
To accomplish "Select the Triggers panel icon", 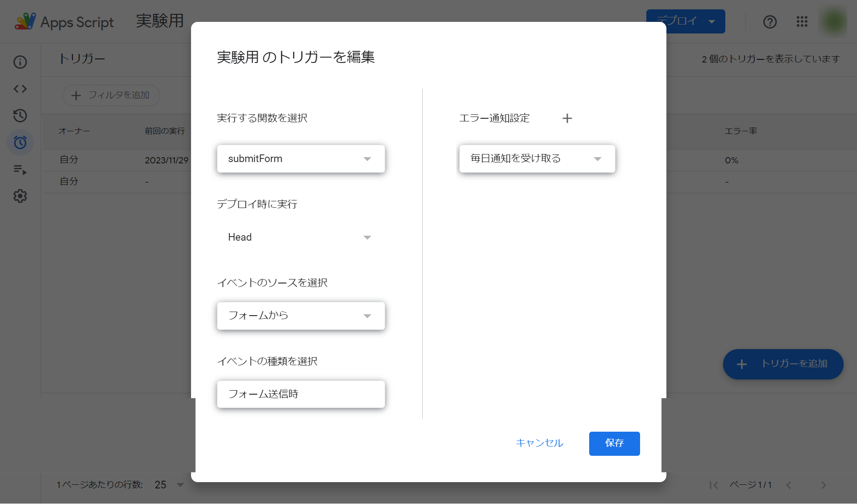I will 20,142.
